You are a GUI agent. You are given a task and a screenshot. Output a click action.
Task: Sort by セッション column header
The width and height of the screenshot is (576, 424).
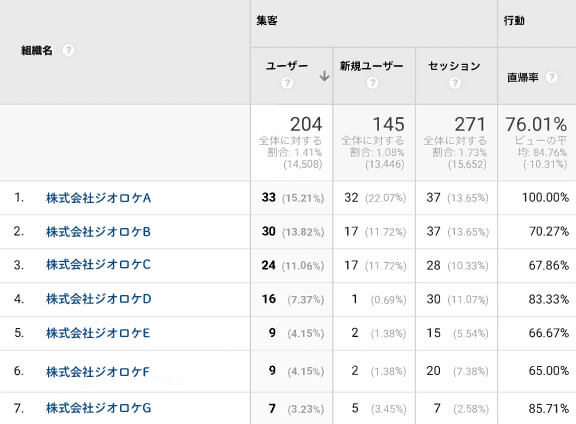pyautogui.click(x=454, y=66)
